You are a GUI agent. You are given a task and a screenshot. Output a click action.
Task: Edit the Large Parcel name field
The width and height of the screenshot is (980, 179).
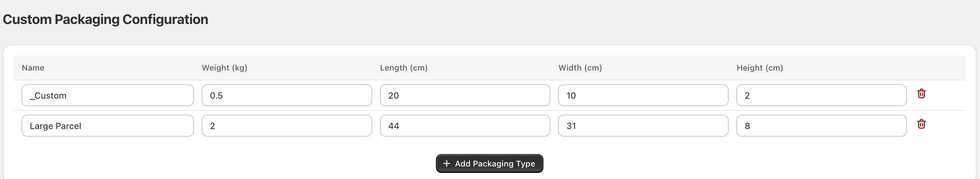point(108,126)
